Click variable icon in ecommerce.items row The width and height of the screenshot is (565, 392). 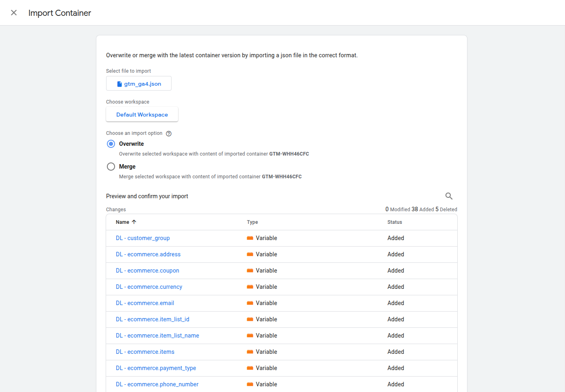[x=250, y=352]
